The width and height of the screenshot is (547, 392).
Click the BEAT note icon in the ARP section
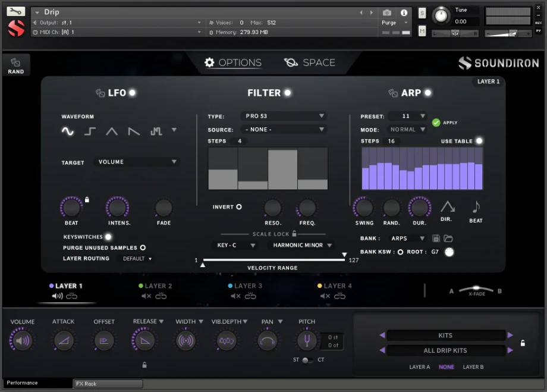[476, 208]
